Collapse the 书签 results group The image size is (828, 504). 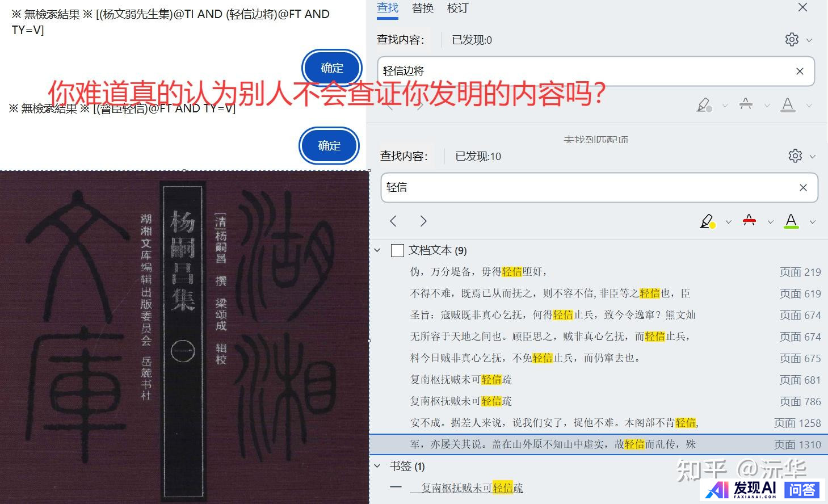[377, 466]
